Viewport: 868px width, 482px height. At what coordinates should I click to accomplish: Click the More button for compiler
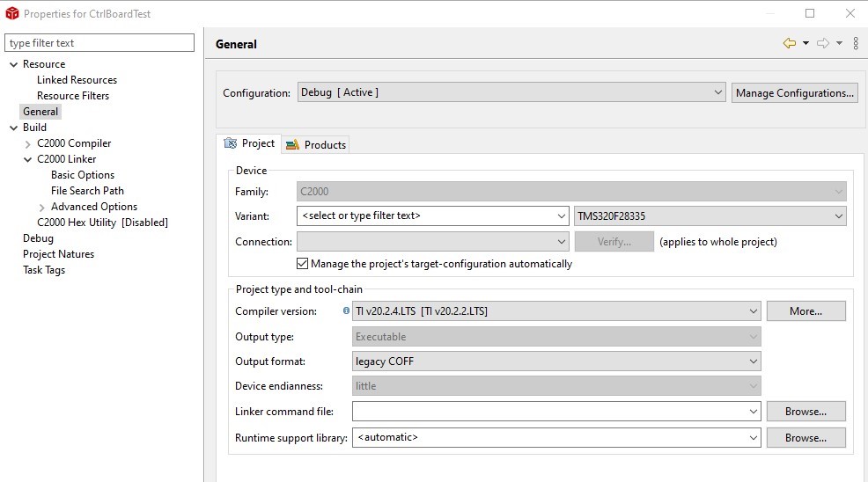click(x=805, y=310)
